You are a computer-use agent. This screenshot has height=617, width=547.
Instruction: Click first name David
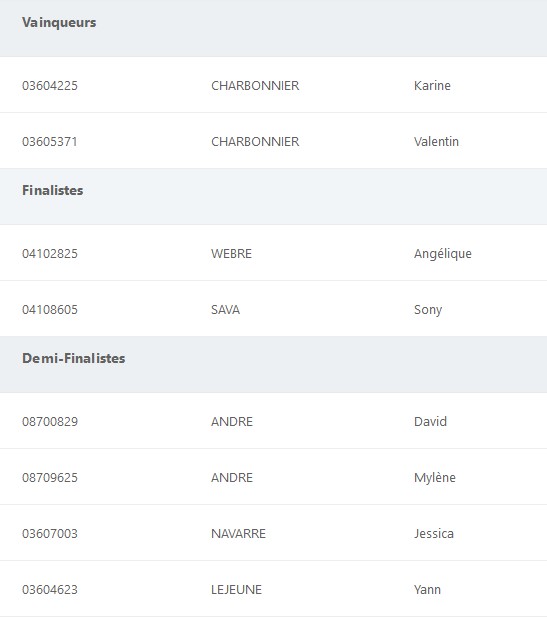tap(430, 421)
